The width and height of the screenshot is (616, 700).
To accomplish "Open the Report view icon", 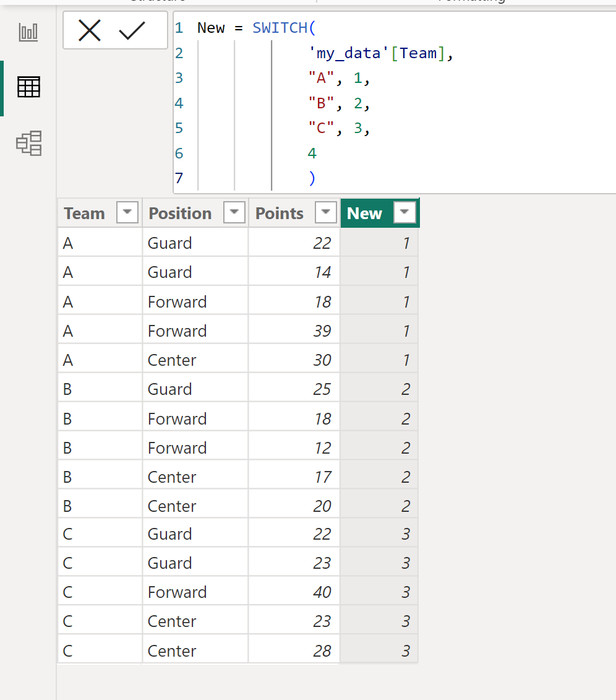I will point(28,32).
